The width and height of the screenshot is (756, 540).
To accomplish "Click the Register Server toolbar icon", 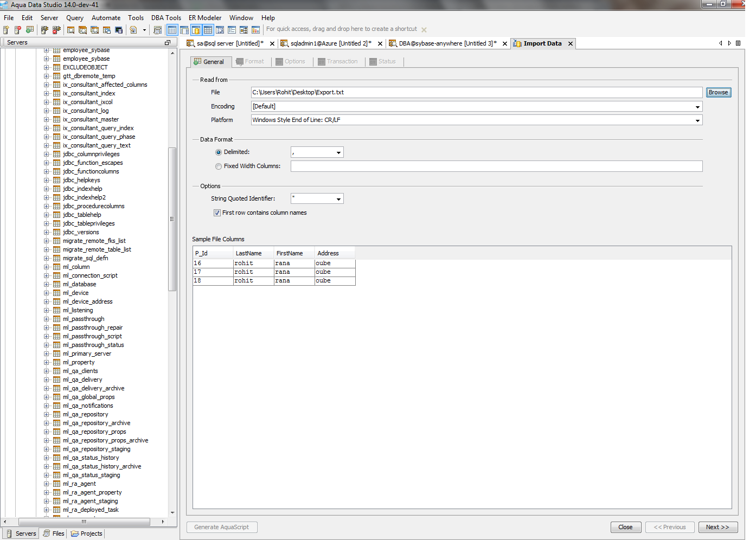I will click(6, 30).
